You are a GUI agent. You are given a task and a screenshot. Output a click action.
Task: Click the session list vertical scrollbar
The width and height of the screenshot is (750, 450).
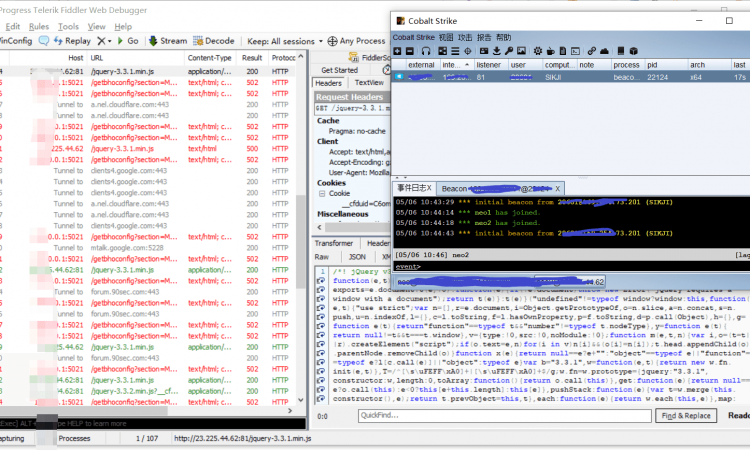300,241
